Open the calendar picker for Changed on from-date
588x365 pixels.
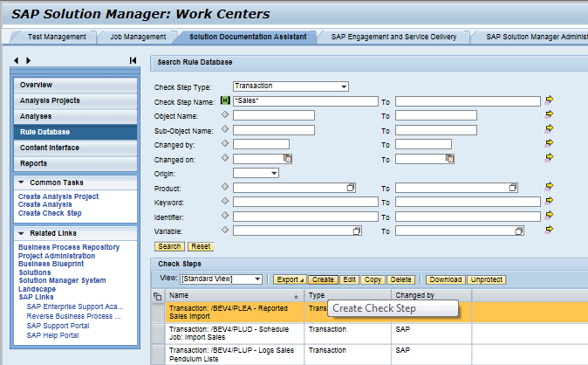287,158
